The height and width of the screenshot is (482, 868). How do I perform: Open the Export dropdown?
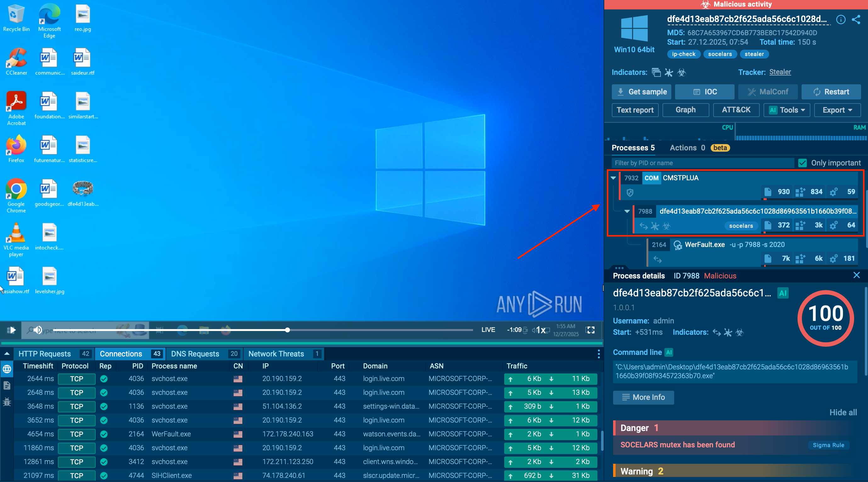click(x=837, y=110)
